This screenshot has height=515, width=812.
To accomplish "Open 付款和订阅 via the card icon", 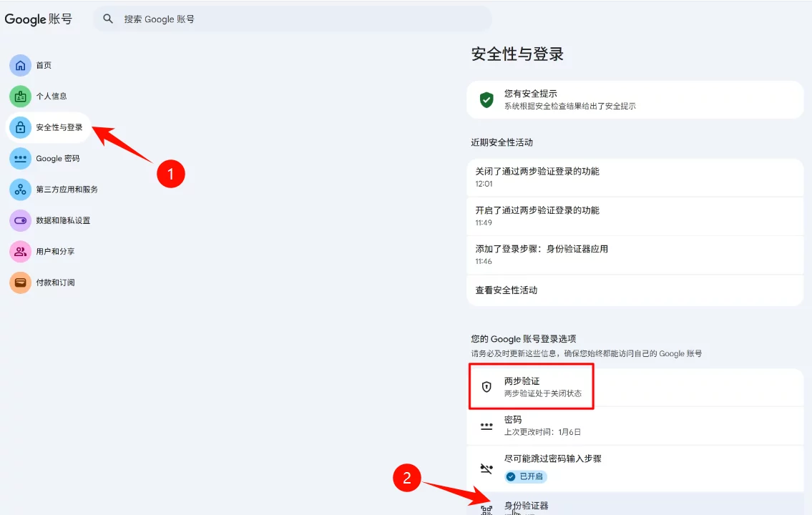I will point(21,282).
